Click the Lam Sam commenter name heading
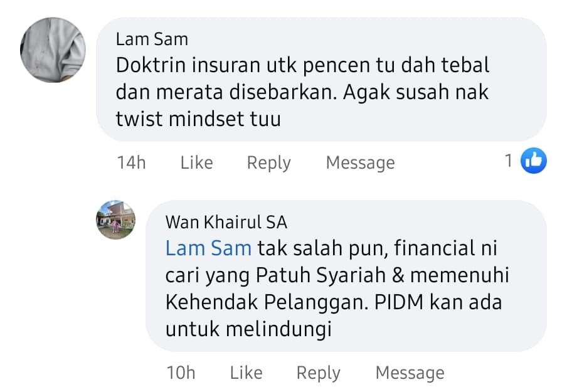The height and width of the screenshot is (392, 567). coord(152,39)
